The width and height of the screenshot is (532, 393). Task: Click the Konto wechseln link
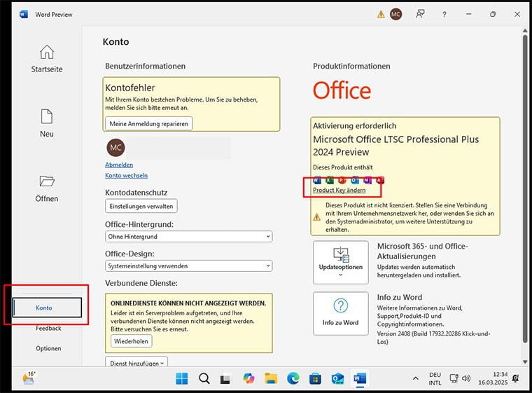(x=126, y=175)
